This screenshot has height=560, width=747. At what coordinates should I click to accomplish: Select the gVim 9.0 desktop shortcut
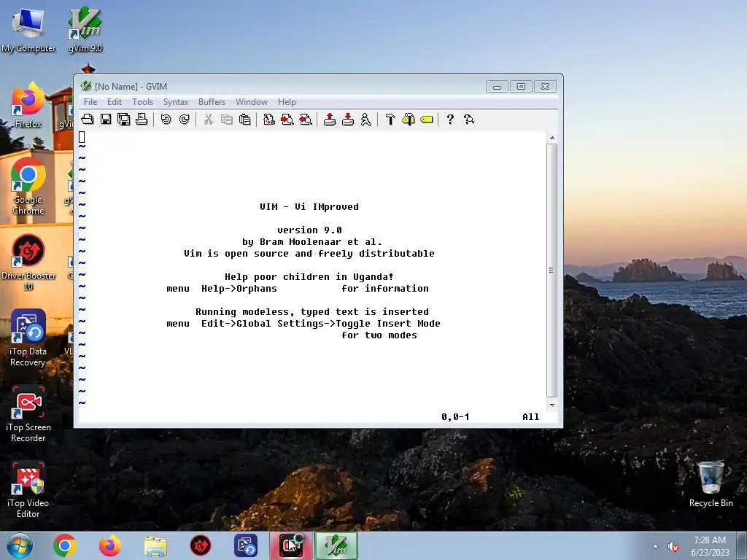[85, 30]
